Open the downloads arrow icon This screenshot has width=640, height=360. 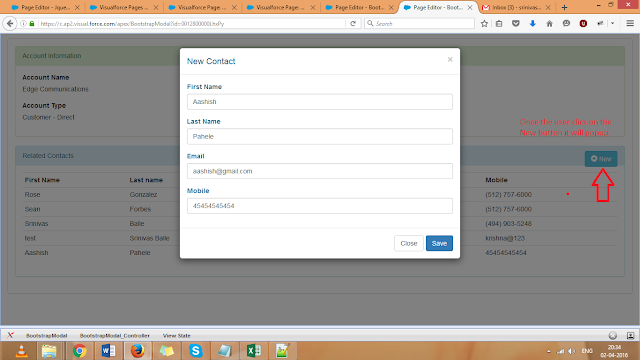pyautogui.click(x=533, y=24)
